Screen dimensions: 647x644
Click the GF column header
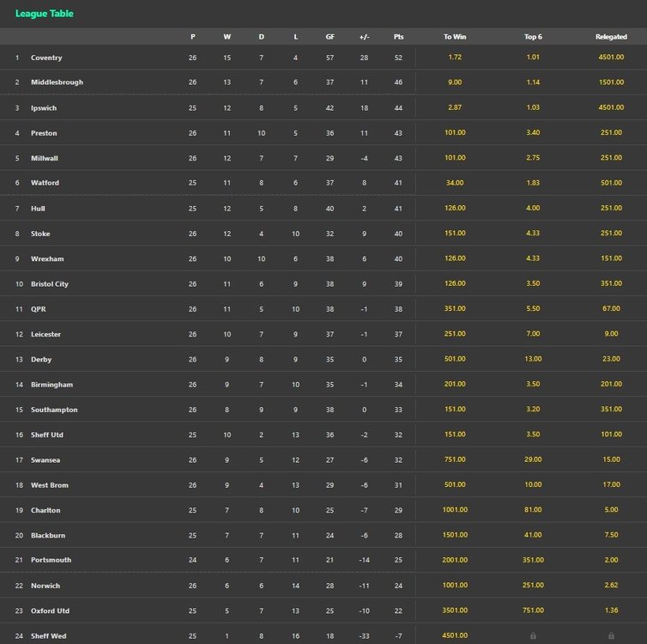point(330,37)
